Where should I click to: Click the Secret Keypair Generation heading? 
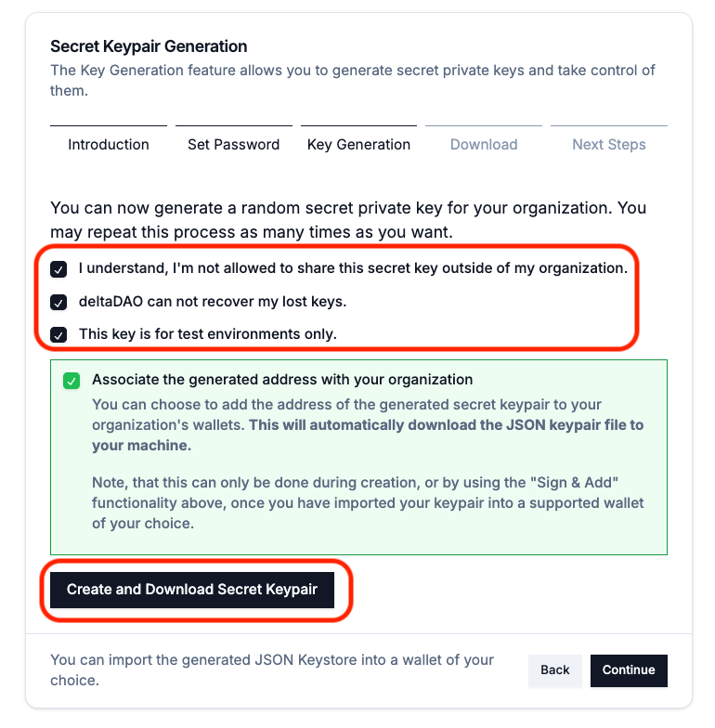(x=149, y=46)
